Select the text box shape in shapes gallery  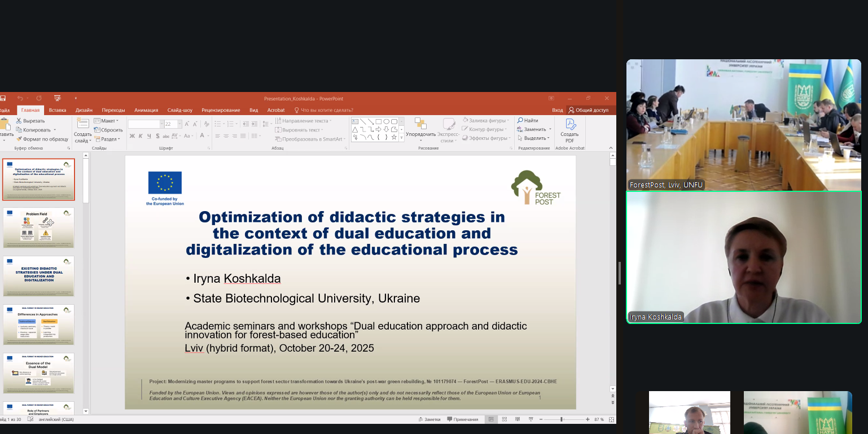click(354, 121)
